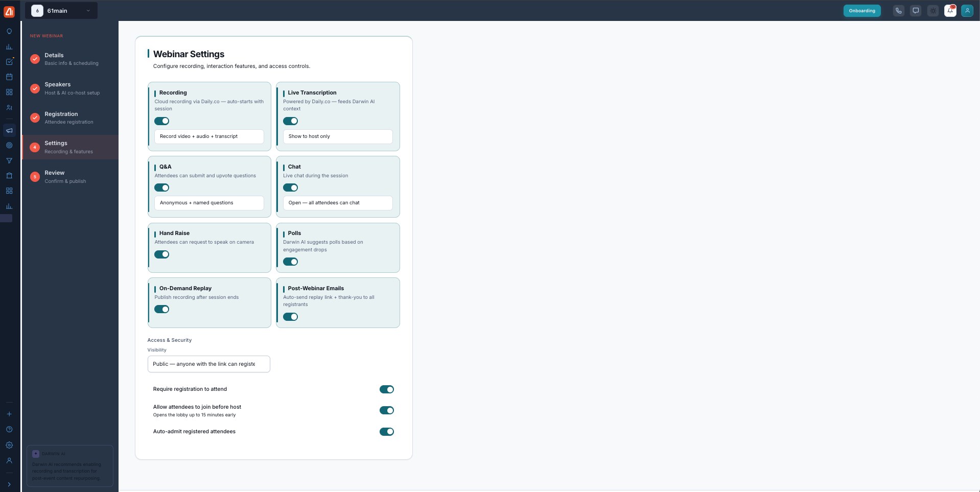This screenshot has width=980, height=492.
Task: Open the Anonymous + named questions dropdown
Action: pyautogui.click(x=209, y=203)
